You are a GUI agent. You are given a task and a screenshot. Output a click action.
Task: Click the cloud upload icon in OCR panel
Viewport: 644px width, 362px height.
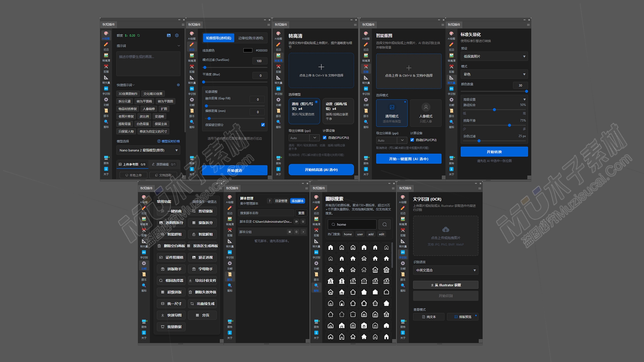click(x=446, y=230)
